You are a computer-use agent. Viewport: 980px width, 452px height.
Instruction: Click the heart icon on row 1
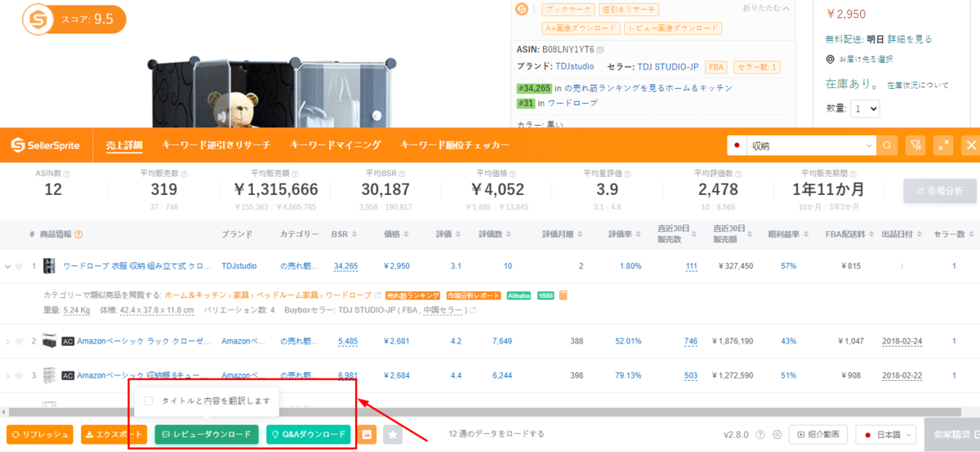pos(19,266)
